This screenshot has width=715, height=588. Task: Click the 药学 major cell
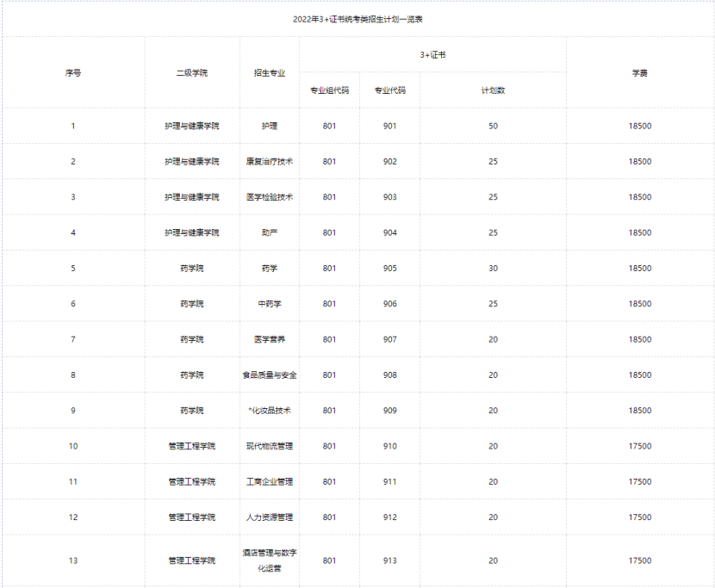(x=270, y=268)
